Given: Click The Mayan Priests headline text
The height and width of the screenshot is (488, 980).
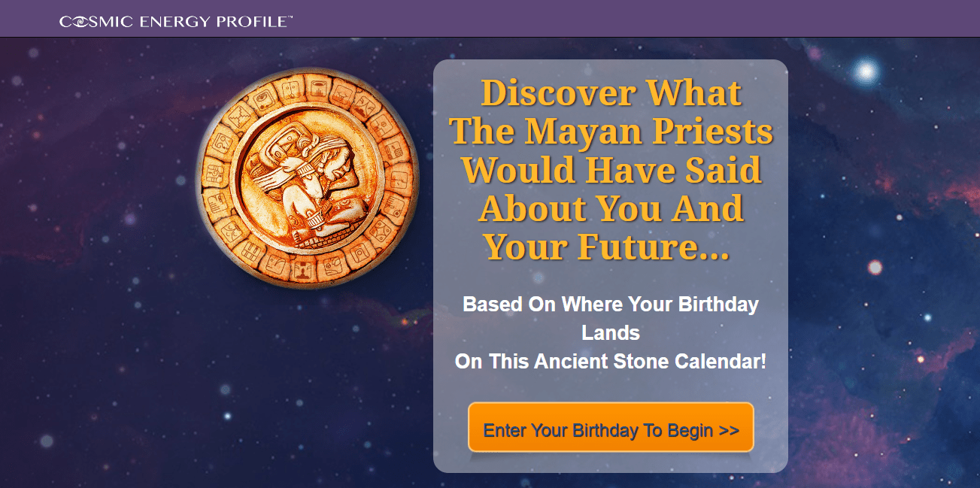Looking at the screenshot, I should click(611, 132).
